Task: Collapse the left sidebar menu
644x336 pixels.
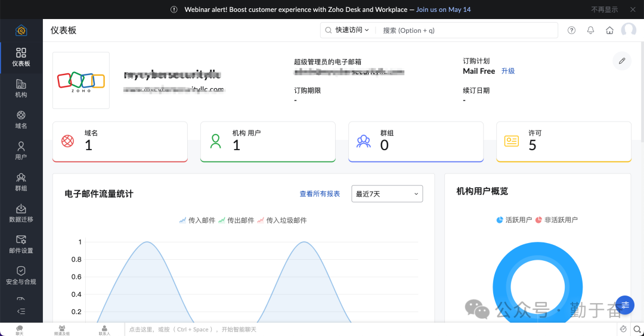Action: click(21, 311)
